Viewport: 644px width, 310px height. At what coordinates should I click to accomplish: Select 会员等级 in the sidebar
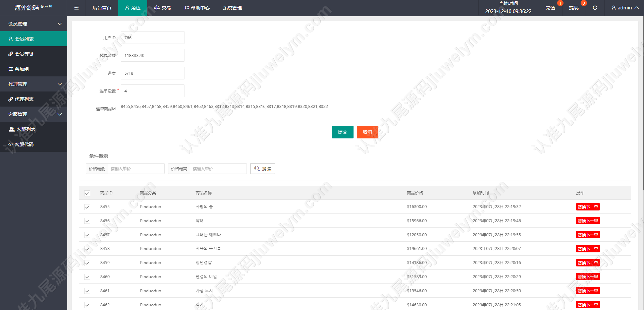click(34, 54)
